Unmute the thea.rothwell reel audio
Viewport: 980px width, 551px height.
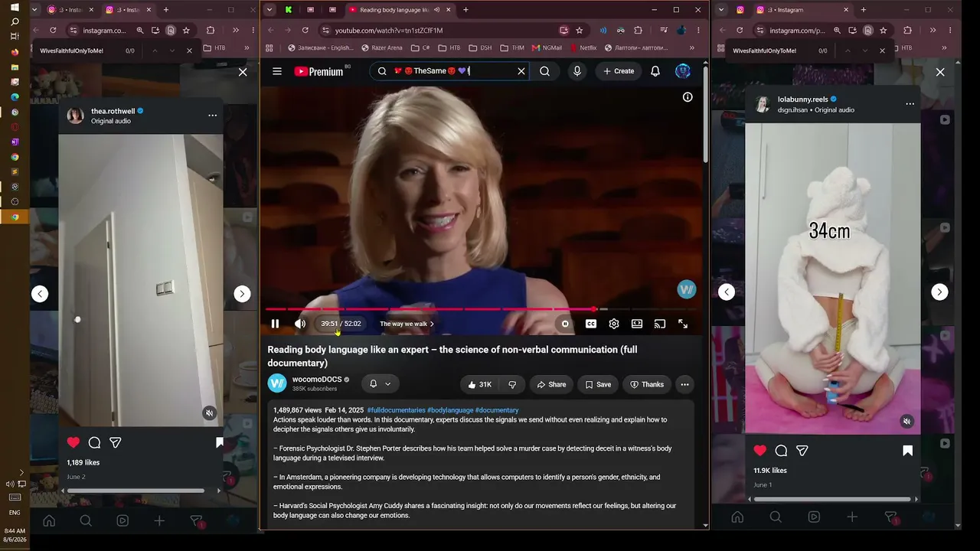point(209,413)
